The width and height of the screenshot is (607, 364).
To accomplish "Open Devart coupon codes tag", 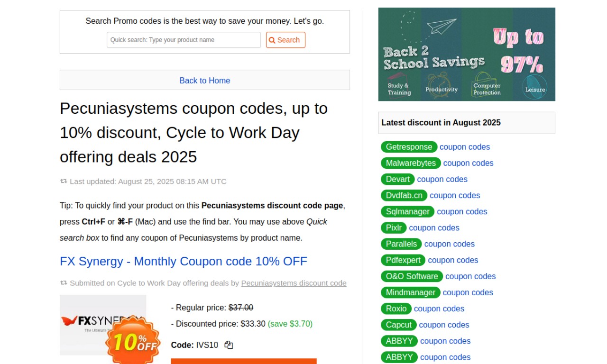I will tap(398, 179).
